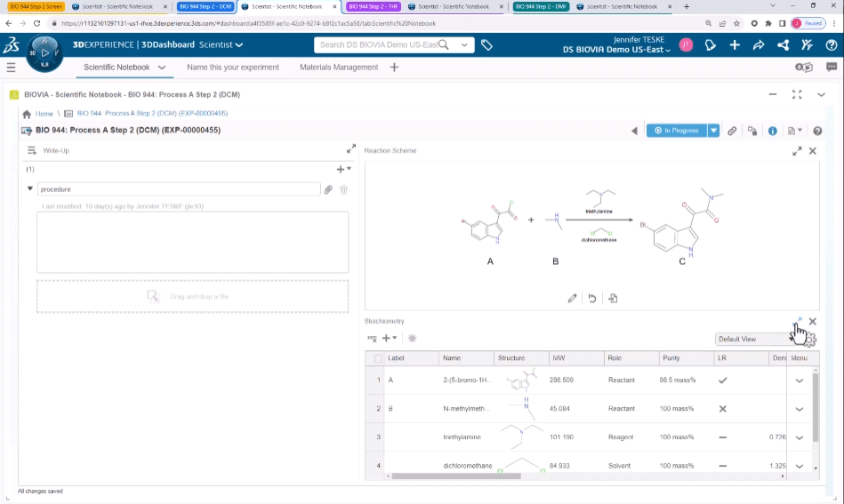Open the search scope dropdown arrow
The width and height of the screenshot is (844, 504).
pos(464,45)
